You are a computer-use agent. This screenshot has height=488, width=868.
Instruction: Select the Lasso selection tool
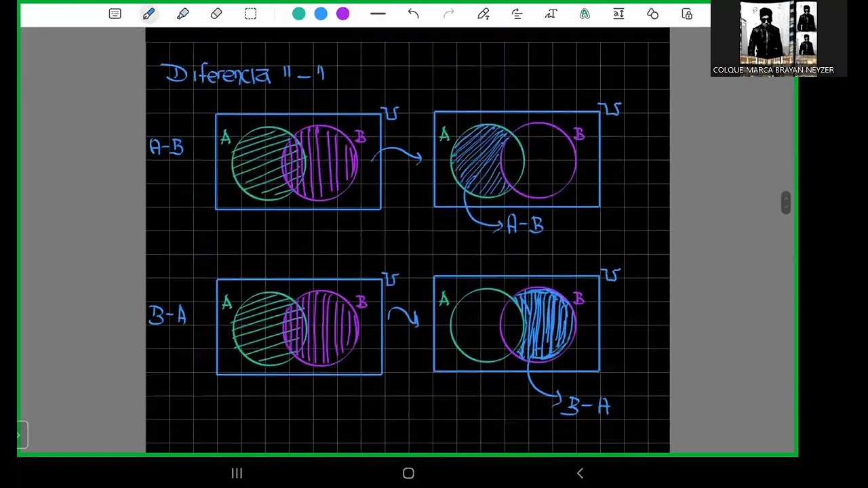(x=250, y=14)
